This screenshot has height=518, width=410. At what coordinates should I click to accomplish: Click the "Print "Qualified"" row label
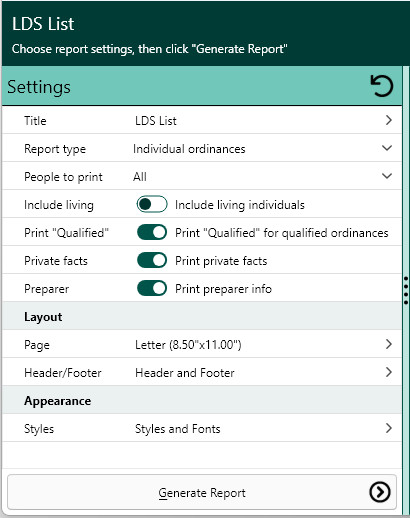click(66, 233)
